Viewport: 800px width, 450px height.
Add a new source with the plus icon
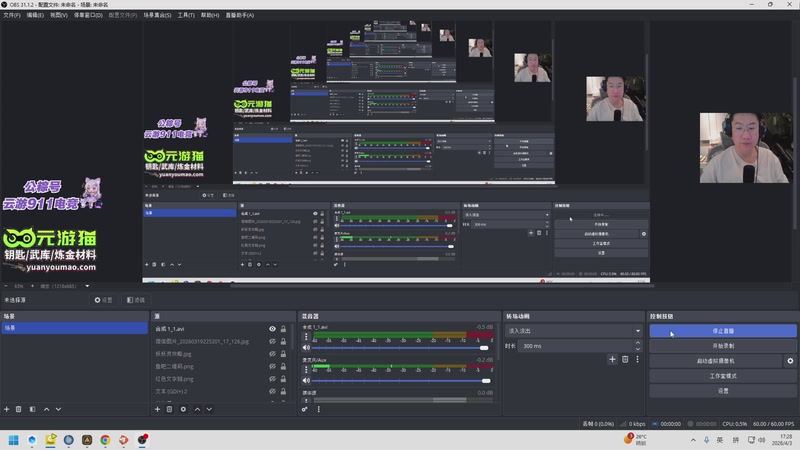tap(157, 409)
